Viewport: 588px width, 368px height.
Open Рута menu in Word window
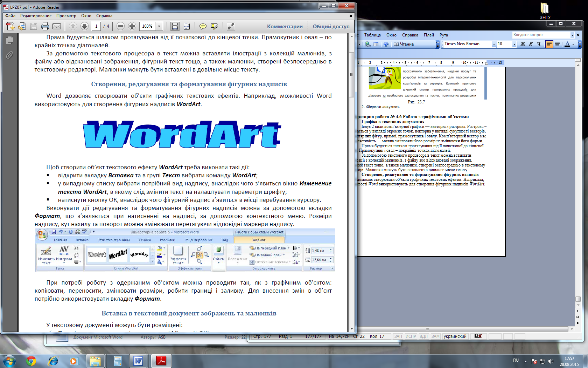click(x=444, y=35)
